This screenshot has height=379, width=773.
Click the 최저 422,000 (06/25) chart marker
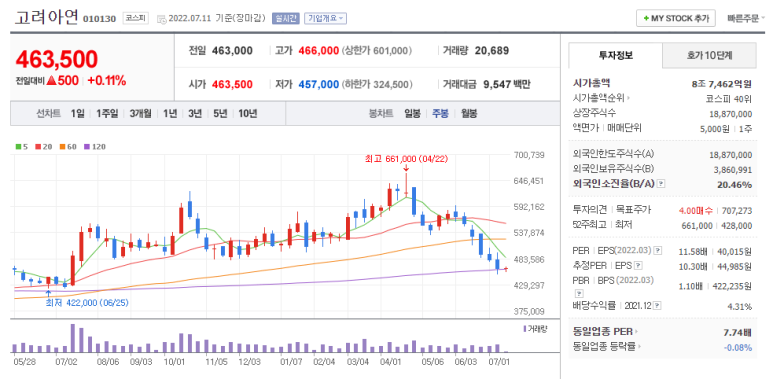coord(87,303)
